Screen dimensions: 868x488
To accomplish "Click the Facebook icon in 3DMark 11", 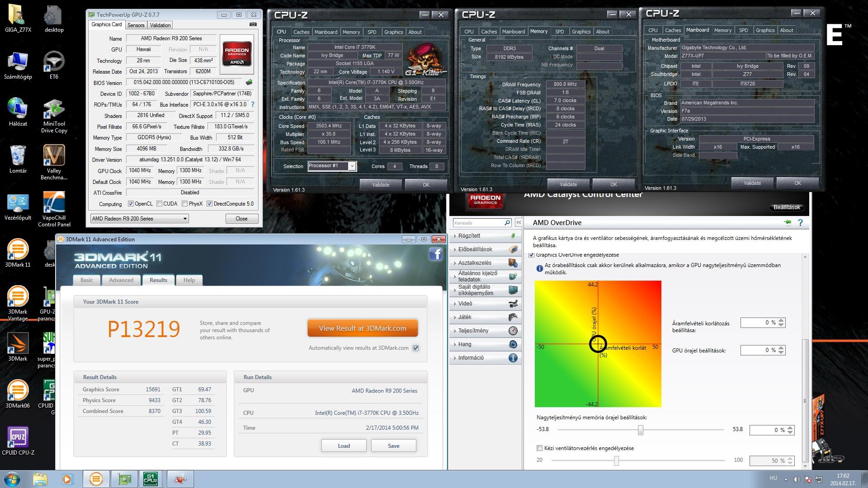I will [435, 254].
